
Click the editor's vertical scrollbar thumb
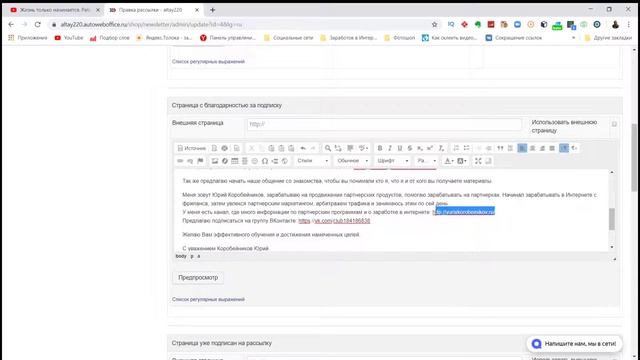(611, 219)
